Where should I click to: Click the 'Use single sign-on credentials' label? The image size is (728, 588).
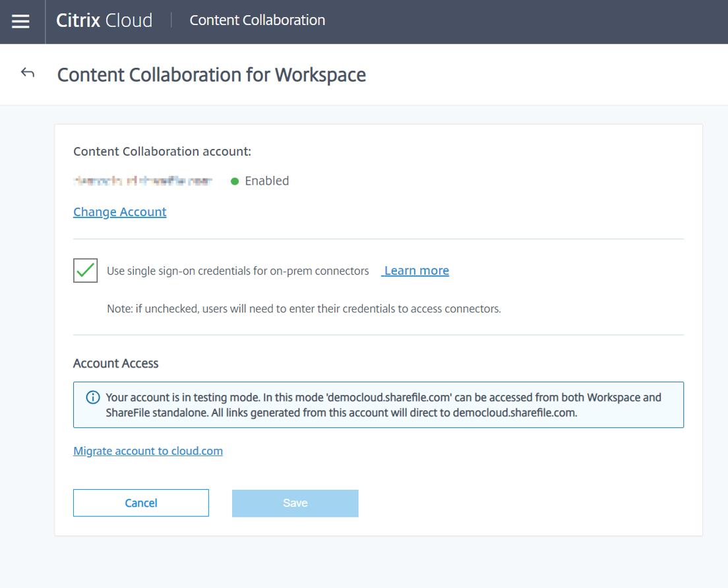point(237,271)
